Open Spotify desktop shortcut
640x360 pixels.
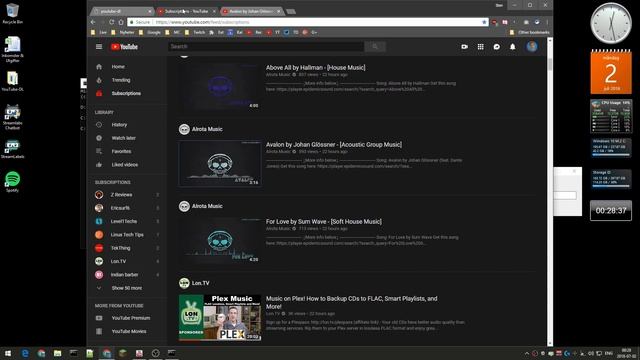click(13, 182)
